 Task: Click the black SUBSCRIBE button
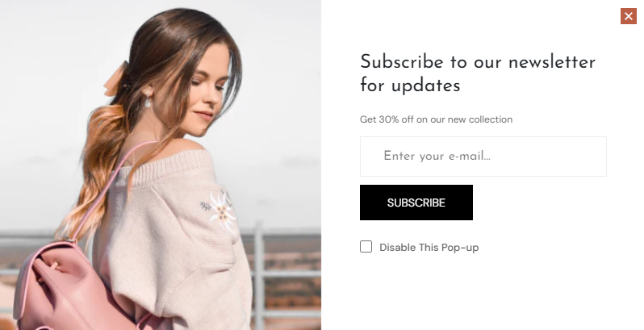tap(416, 203)
